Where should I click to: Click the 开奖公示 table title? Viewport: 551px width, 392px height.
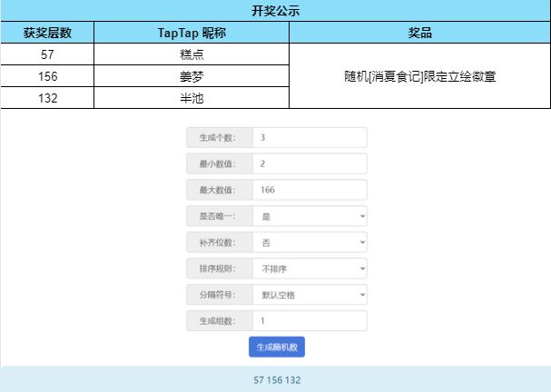[x=276, y=11]
